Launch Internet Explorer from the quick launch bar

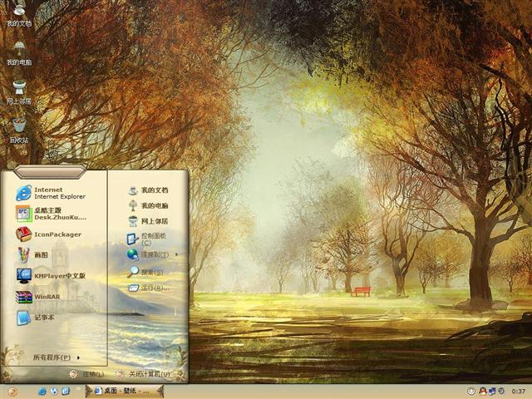pos(42,392)
